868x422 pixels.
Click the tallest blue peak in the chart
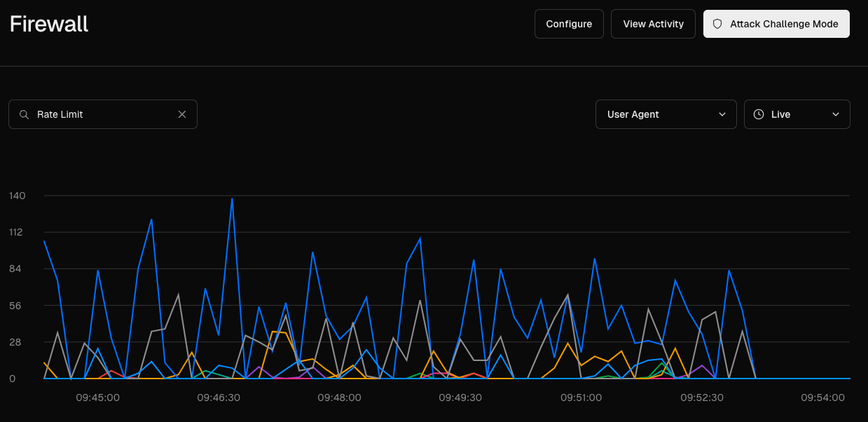[x=232, y=199]
